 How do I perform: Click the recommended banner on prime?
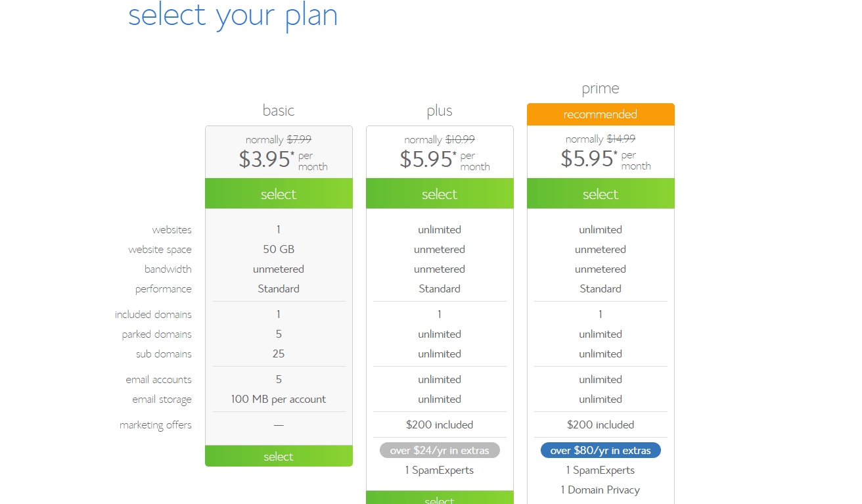click(x=600, y=114)
